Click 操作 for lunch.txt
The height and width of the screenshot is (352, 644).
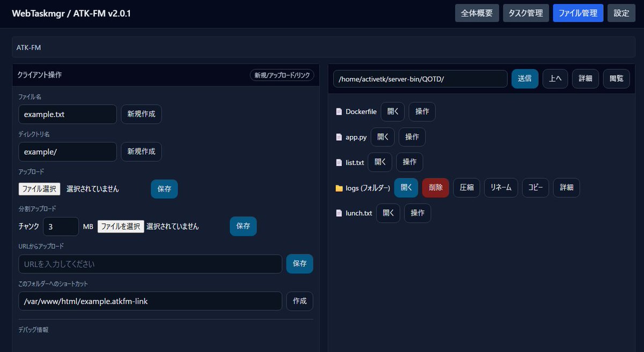(x=418, y=213)
